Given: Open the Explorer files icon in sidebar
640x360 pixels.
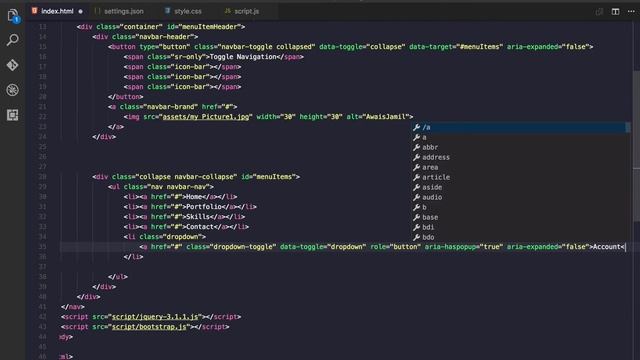Looking at the screenshot, I should point(13,16).
